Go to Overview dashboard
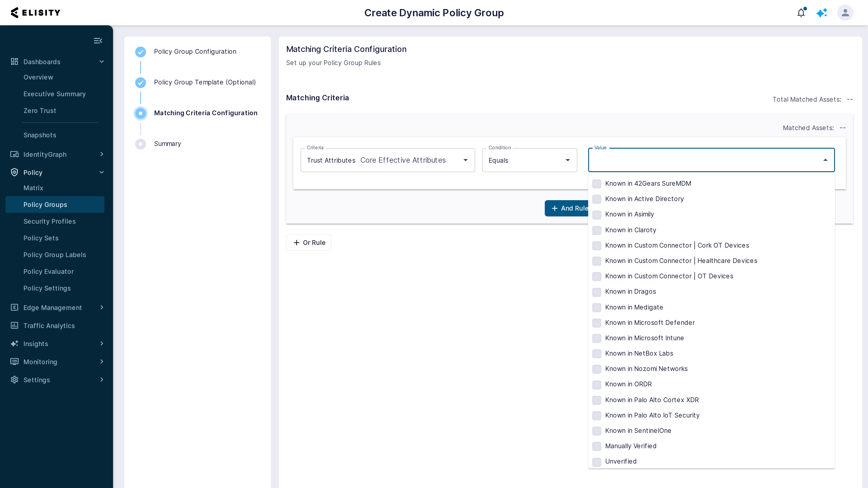 (38, 77)
